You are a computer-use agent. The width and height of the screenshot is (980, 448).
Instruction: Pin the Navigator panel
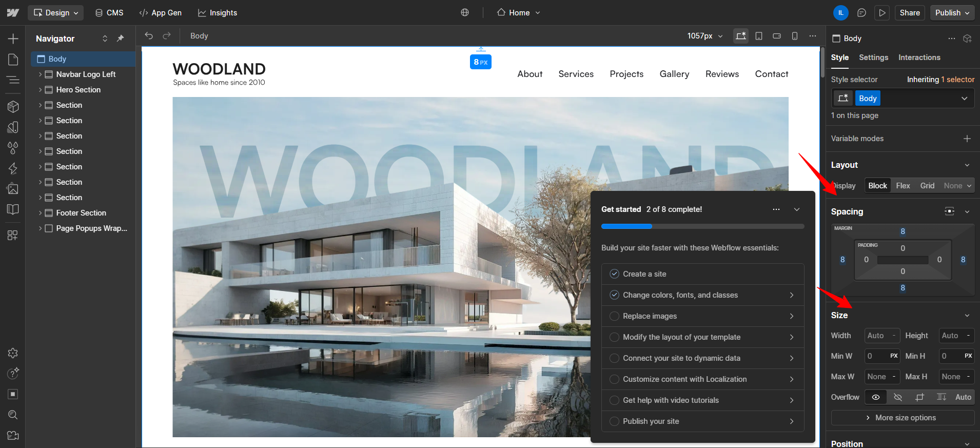point(121,38)
